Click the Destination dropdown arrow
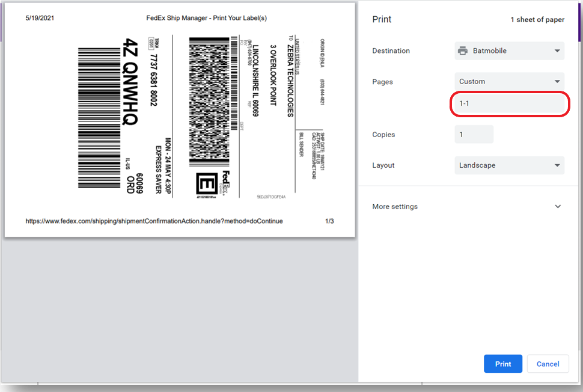Viewport: 583px width, 392px height. [x=557, y=51]
